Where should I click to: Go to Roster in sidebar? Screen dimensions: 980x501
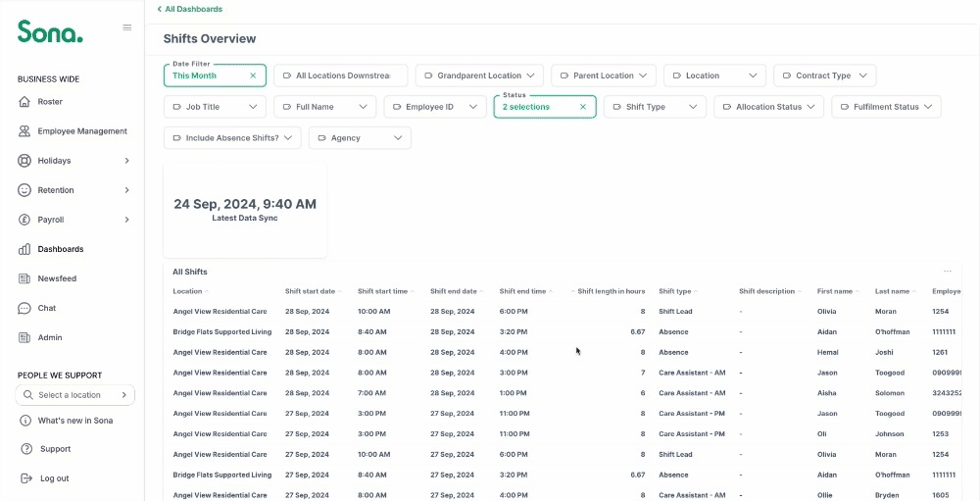click(50, 101)
